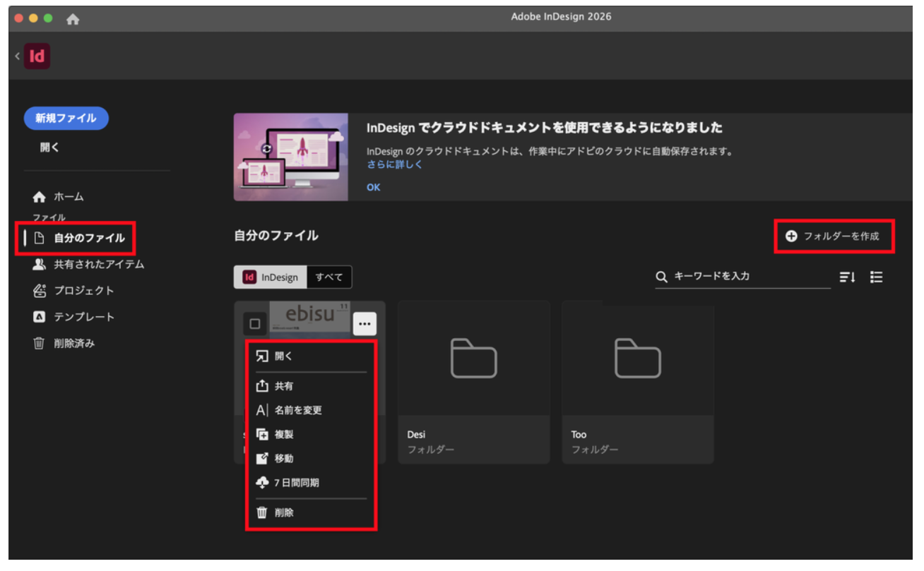Tick the checkbox on ebisu file thumbnail

[x=255, y=324]
